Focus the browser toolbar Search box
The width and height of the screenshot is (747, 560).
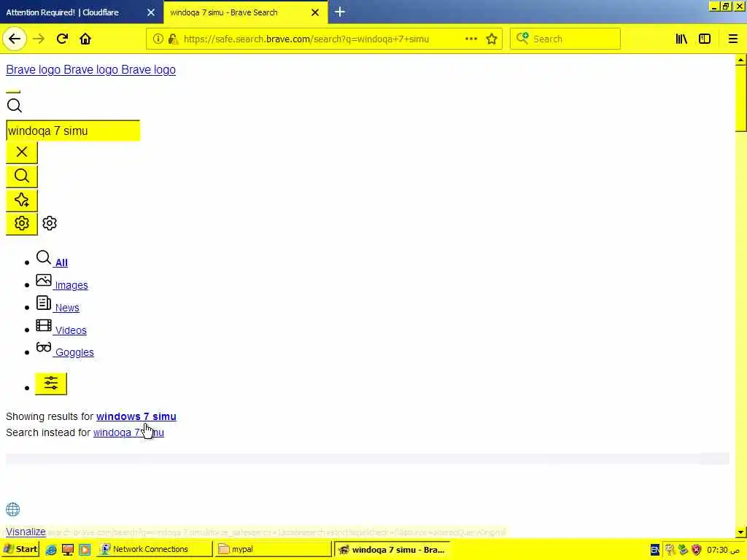click(x=565, y=39)
